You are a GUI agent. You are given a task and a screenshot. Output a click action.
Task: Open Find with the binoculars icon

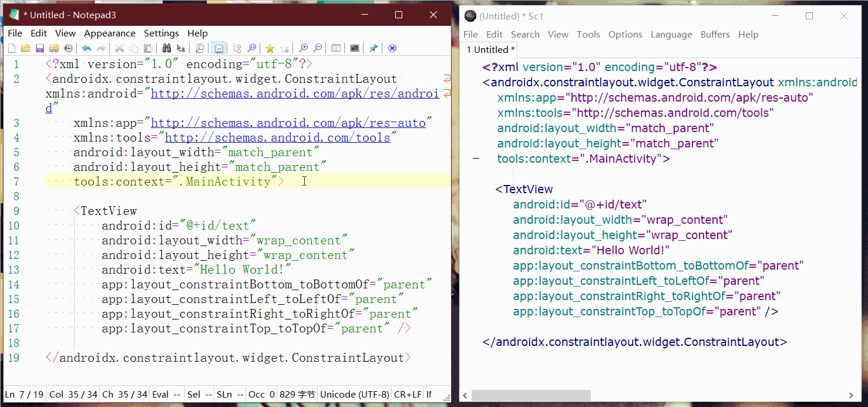167,48
